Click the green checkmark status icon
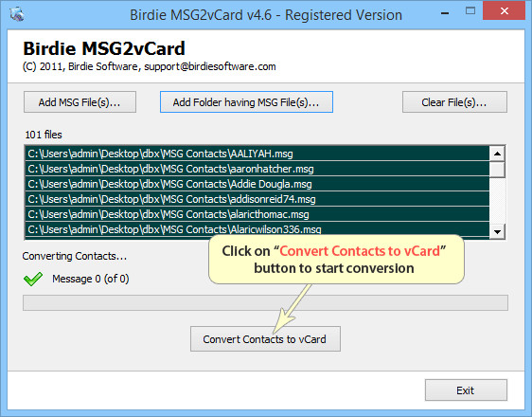Screen dimensions: 532x417 [x=33, y=279]
